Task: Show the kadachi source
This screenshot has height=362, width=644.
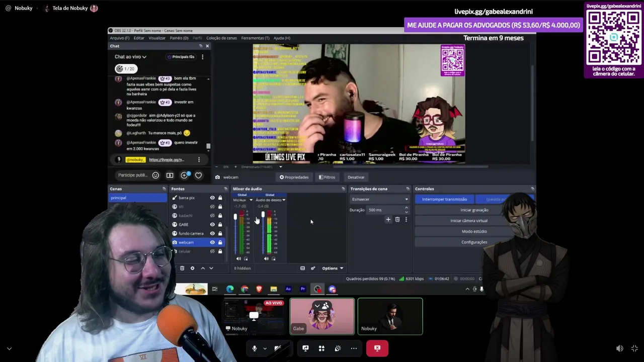Action: click(x=212, y=215)
